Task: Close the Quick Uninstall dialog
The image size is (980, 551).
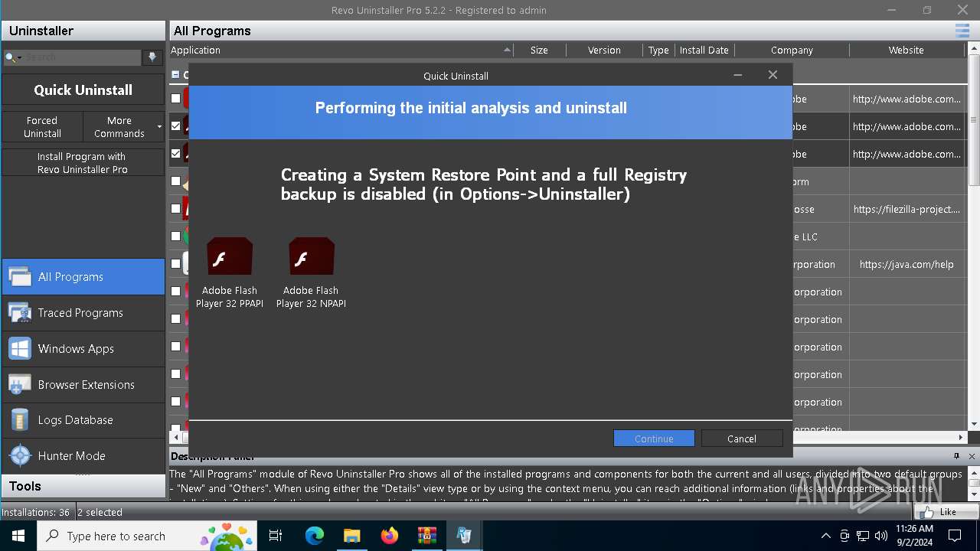Action: pos(773,75)
